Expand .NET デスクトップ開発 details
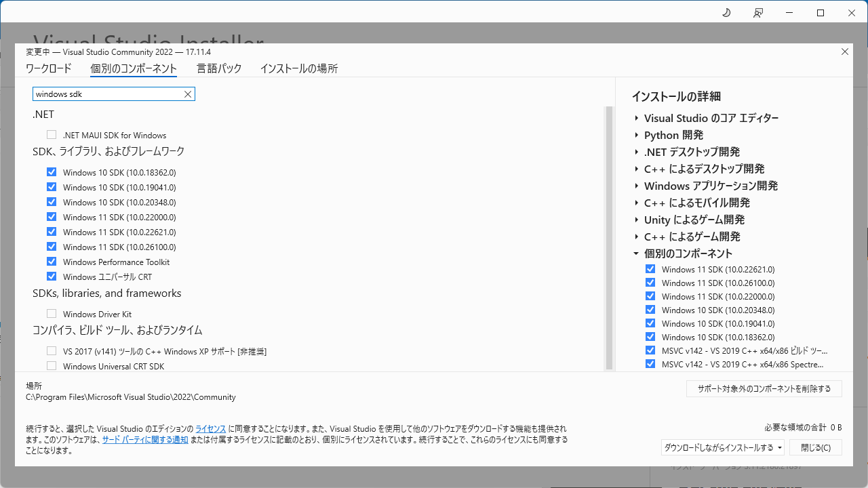Image resolution: width=868 pixels, height=488 pixels. pyautogui.click(x=637, y=152)
